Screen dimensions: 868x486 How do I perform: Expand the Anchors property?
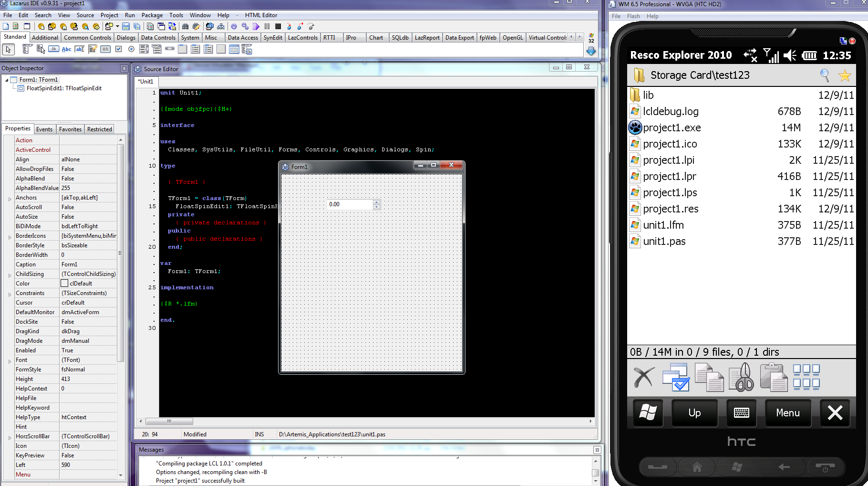pyautogui.click(x=10, y=199)
